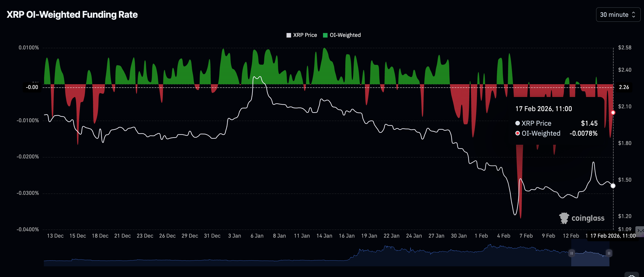Grab the right range slider pause handle
The height and width of the screenshot is (277, 644).
pos(609,253)
